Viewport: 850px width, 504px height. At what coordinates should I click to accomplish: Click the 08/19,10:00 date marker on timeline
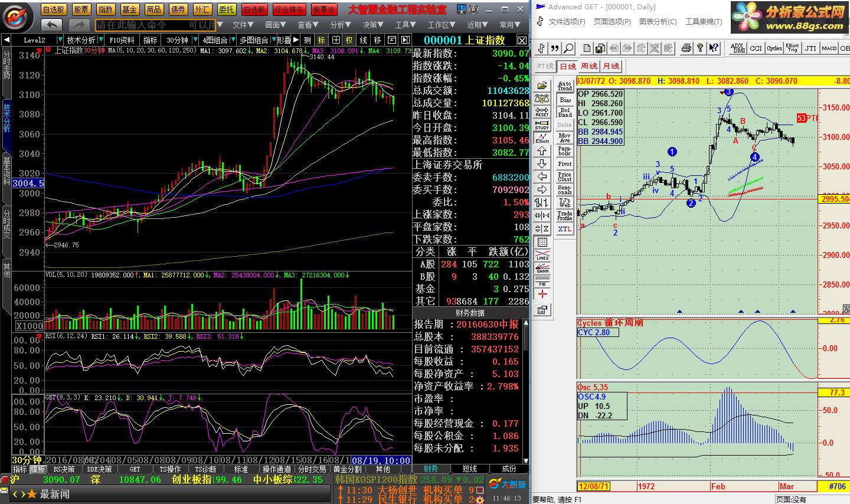381,460
